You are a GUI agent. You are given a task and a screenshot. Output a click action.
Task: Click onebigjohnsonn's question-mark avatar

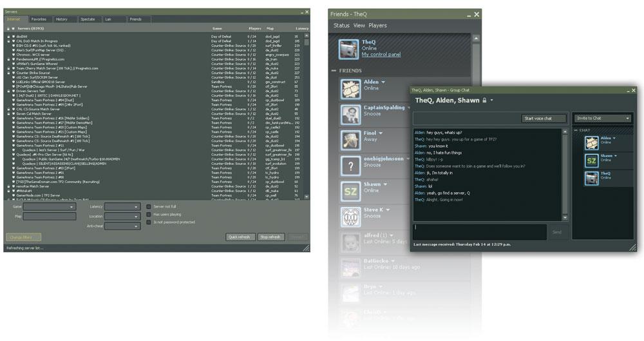tap(350, 166)
